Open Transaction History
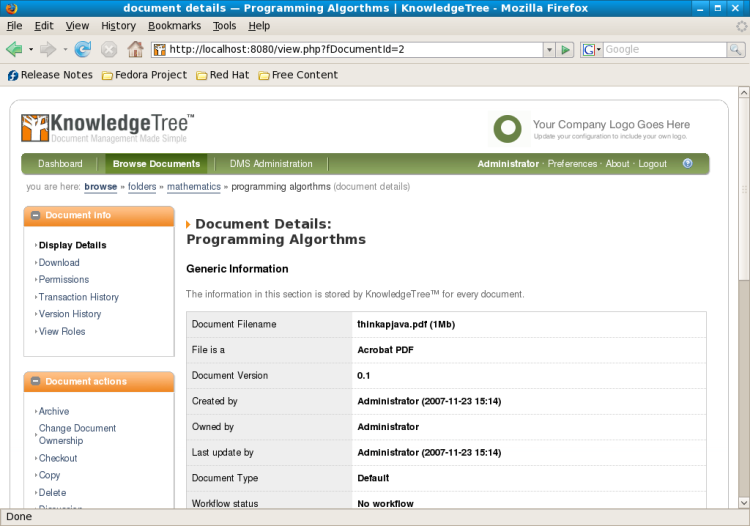This screenshot has height=526, width=750. (78, 297)
